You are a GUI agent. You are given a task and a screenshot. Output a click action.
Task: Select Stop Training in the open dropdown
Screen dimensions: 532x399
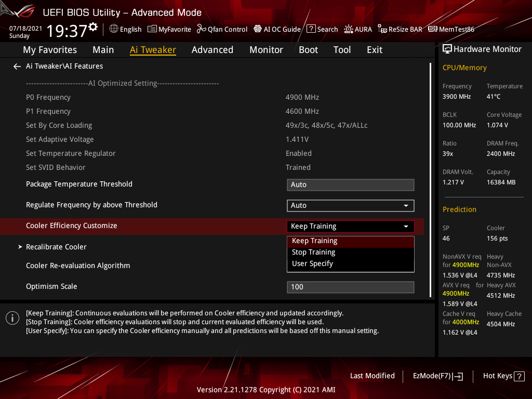click(x=314, y=252)
